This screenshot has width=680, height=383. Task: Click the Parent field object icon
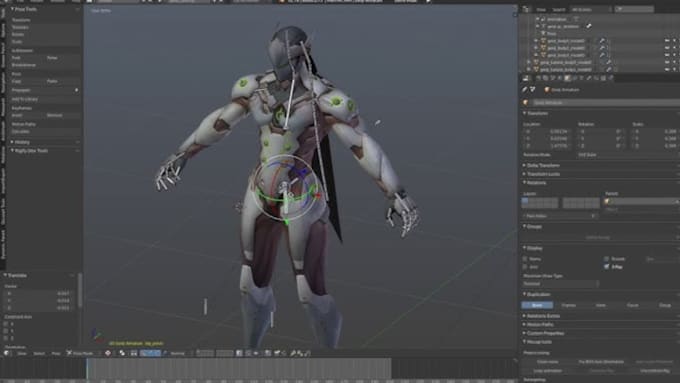(607, 202)
